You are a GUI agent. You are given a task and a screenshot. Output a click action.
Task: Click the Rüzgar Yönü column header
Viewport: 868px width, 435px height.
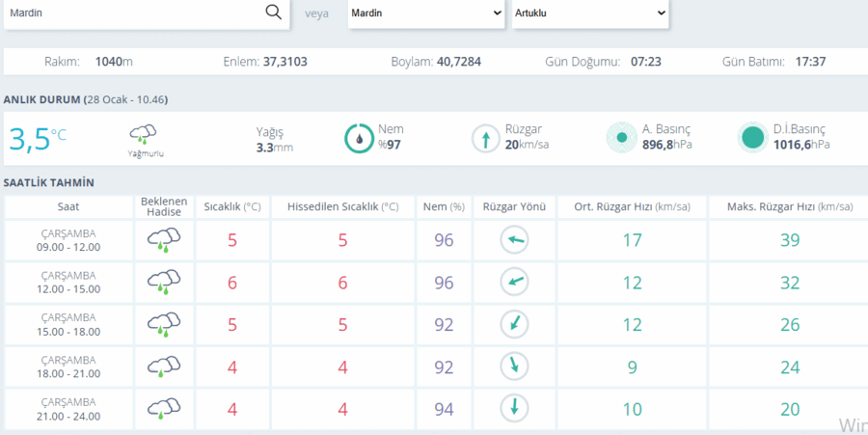pyautogui.click(x=514, y=207)
